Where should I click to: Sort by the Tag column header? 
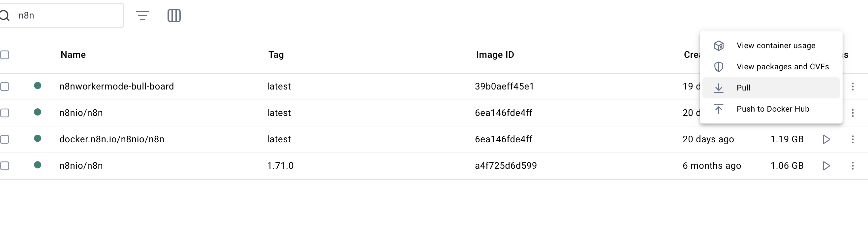(276, 55)
